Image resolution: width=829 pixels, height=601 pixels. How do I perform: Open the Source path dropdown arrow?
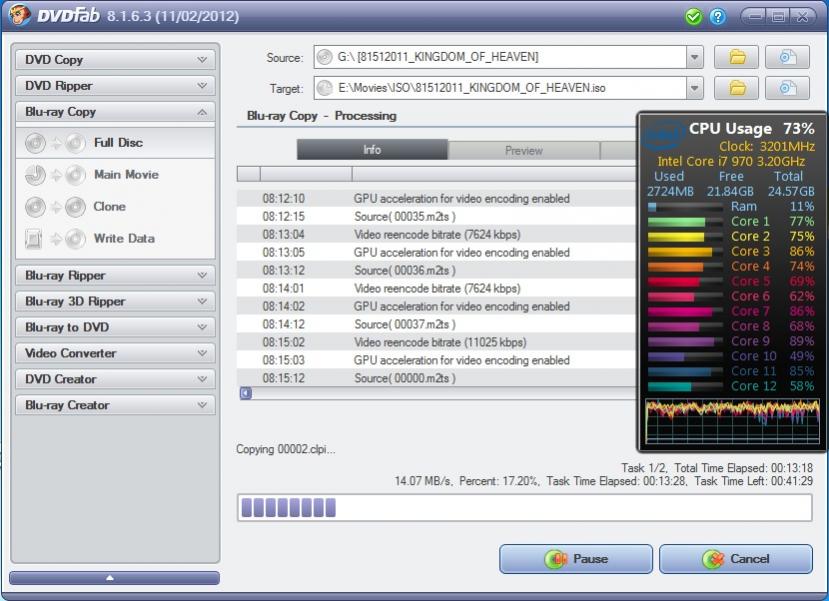click(x=695, y=57)
